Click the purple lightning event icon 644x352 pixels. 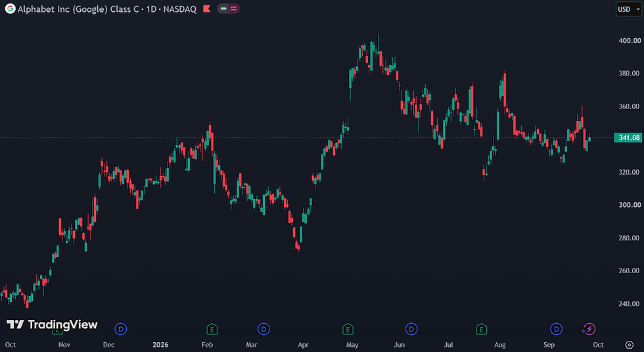pyautogui.click(x=589, y=328)
